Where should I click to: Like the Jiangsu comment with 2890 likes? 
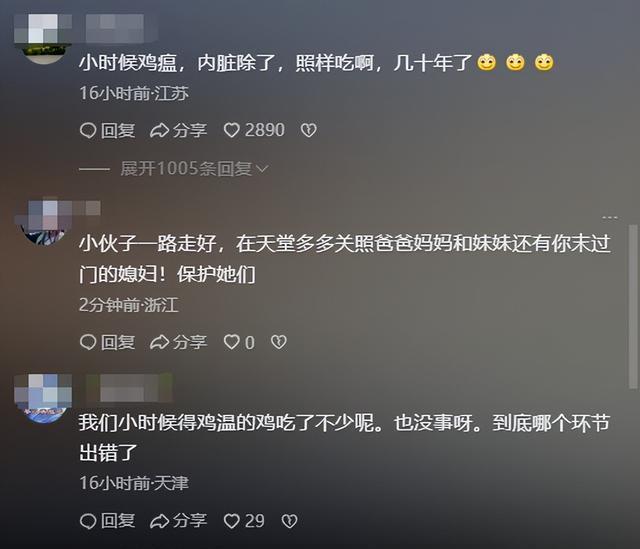pos(231,130)
